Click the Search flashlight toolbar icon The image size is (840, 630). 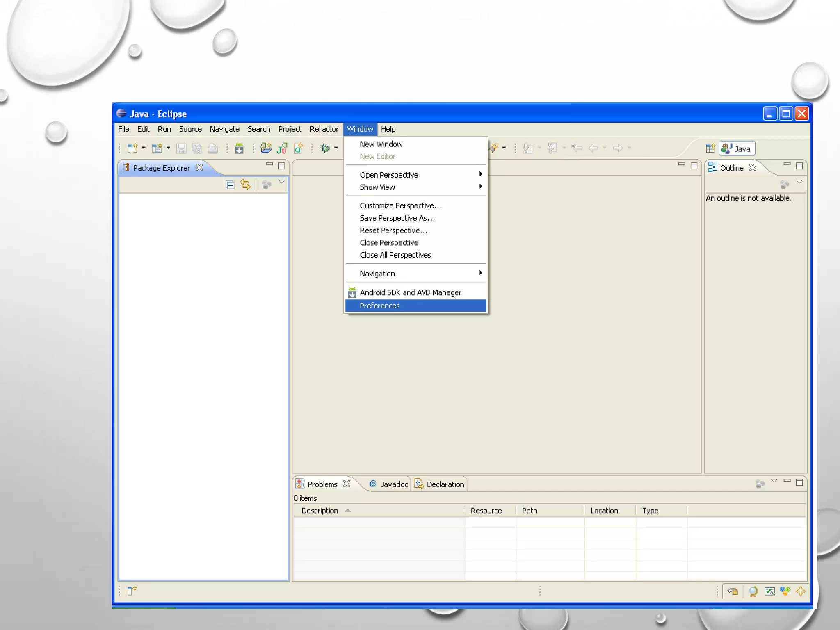pos(493,148)
